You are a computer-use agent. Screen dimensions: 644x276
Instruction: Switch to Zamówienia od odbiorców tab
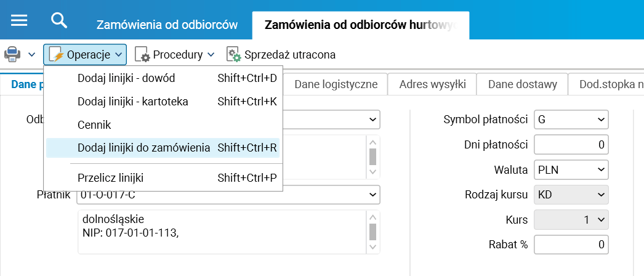click(167, 25)
